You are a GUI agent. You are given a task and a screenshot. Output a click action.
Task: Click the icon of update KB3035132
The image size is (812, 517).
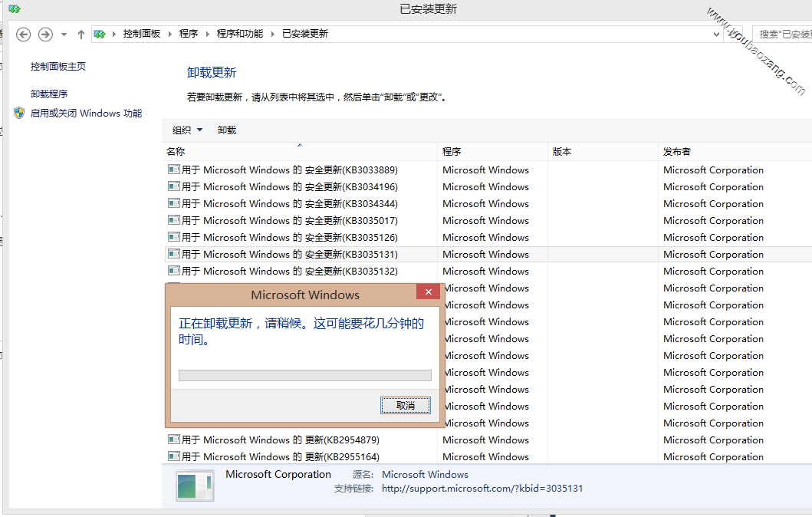coord(174,271)
